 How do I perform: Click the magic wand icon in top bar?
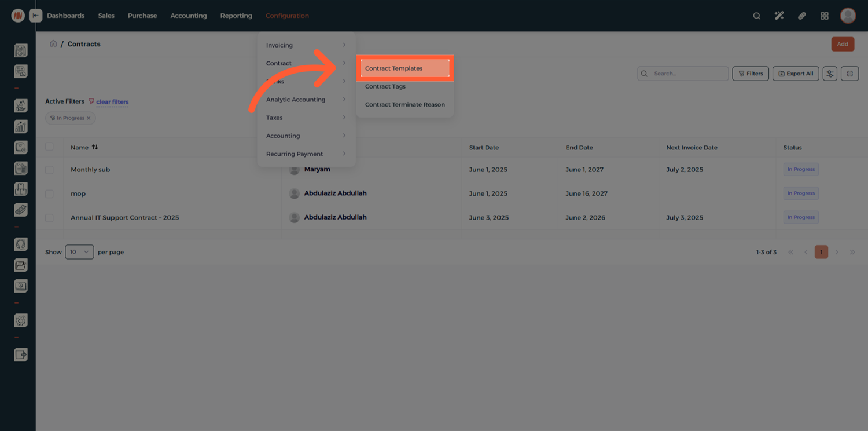779,16
